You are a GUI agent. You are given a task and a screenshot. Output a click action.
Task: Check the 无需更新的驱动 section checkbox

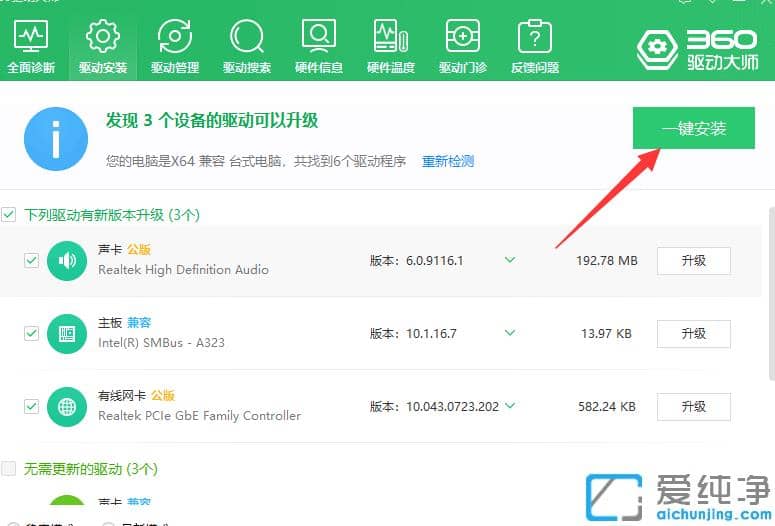click(9, 468)
